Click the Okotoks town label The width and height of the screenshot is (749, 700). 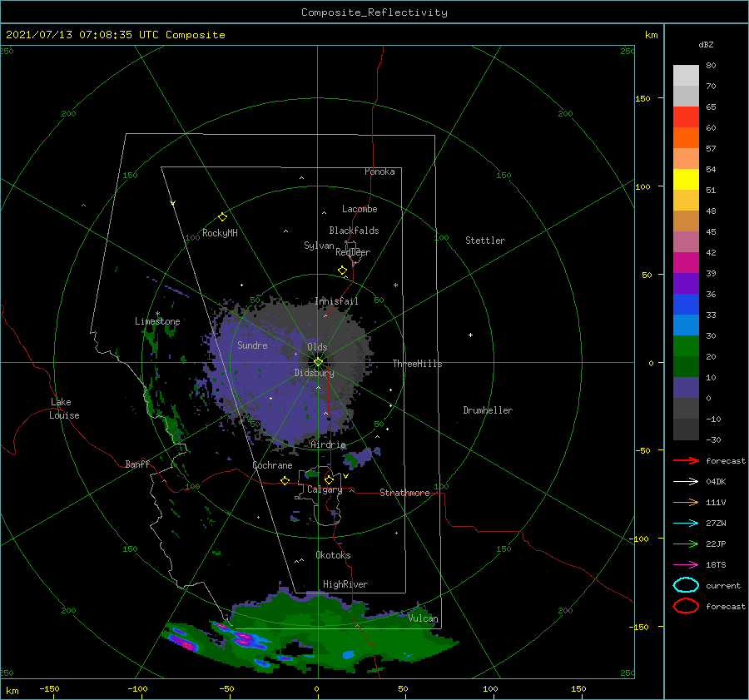point(333,554)
